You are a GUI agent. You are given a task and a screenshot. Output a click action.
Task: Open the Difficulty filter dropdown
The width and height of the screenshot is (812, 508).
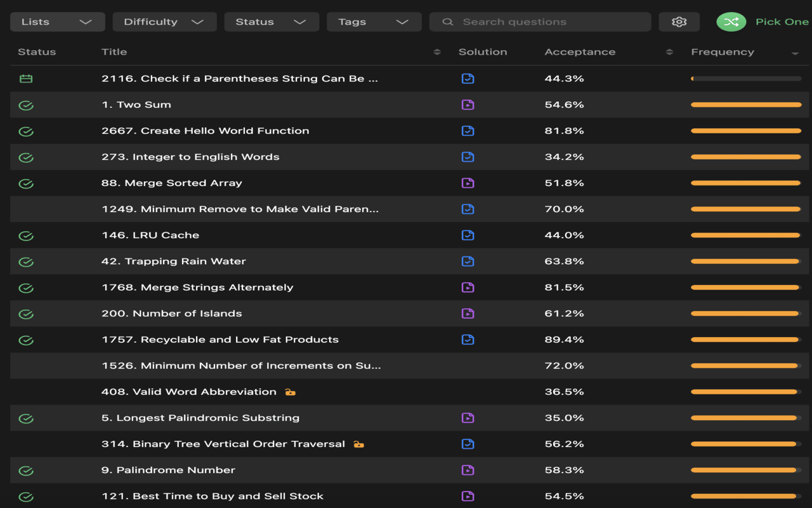[x=164, y=22]
